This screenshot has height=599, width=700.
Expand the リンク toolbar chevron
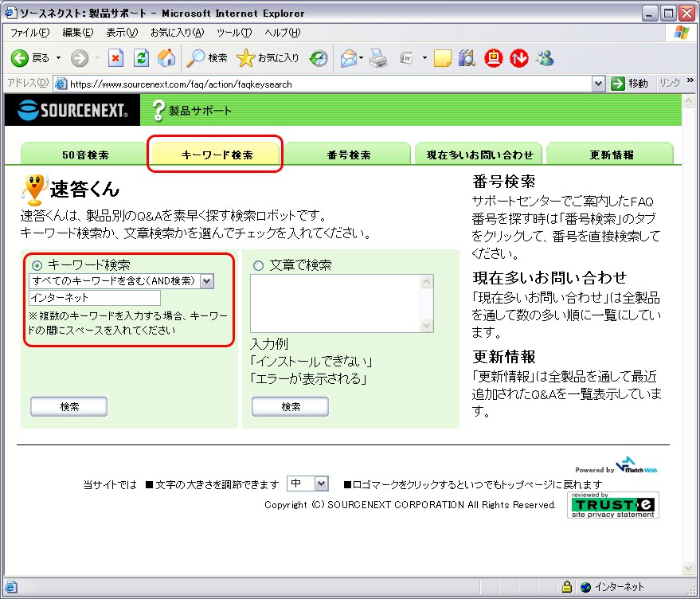690,80
